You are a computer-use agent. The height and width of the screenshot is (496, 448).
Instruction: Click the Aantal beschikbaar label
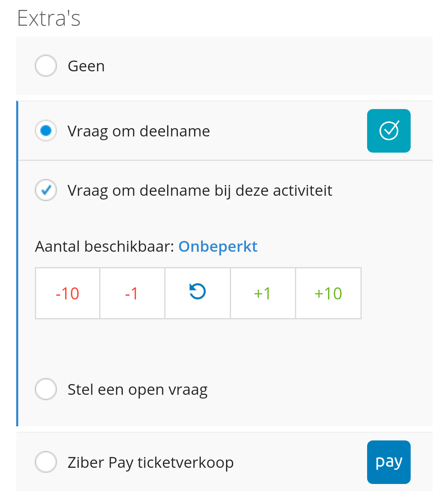point(105,246)
